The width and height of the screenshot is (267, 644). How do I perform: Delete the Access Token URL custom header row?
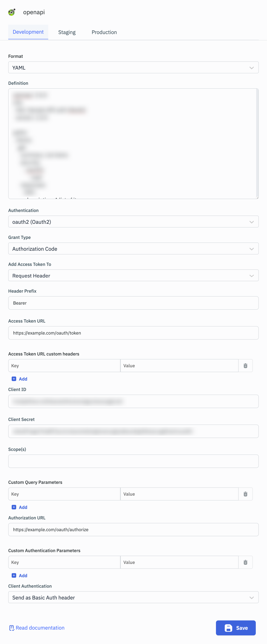(x=245, y=365)
